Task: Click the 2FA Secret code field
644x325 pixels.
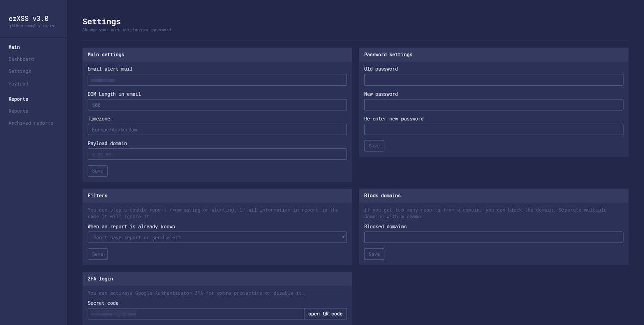Action: (196, 314)
